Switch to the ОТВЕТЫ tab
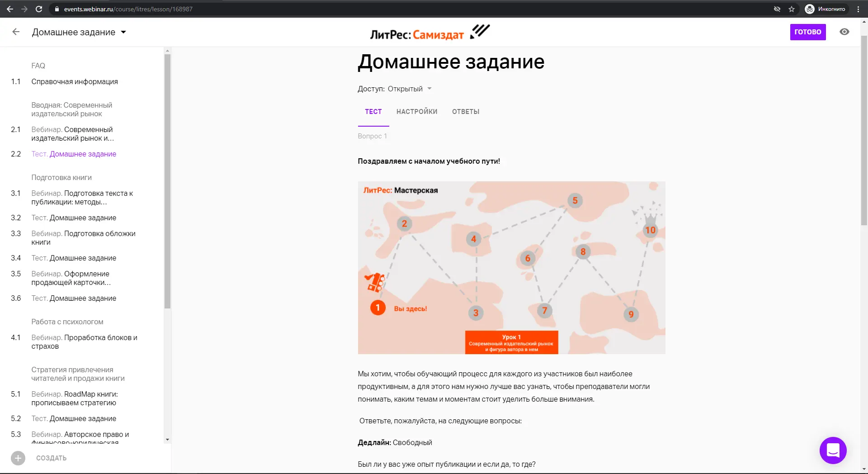This screenshot has height=474, width=868. point(466,112)
